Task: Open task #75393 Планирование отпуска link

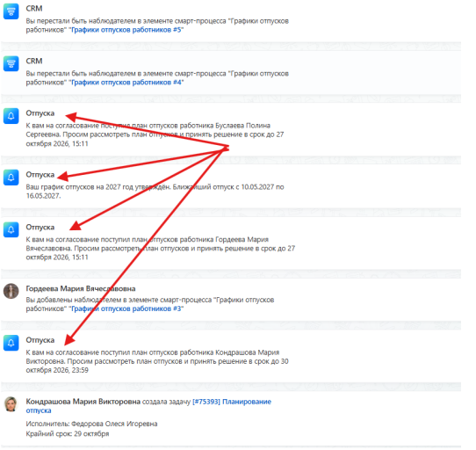Action: click(148, 406)
